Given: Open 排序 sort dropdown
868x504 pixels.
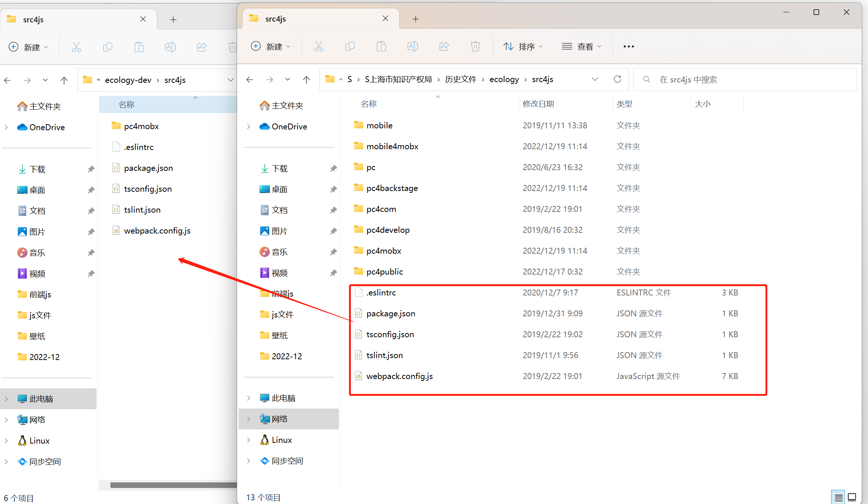Looking at the screenshot, I should click(x=523, y=47).
